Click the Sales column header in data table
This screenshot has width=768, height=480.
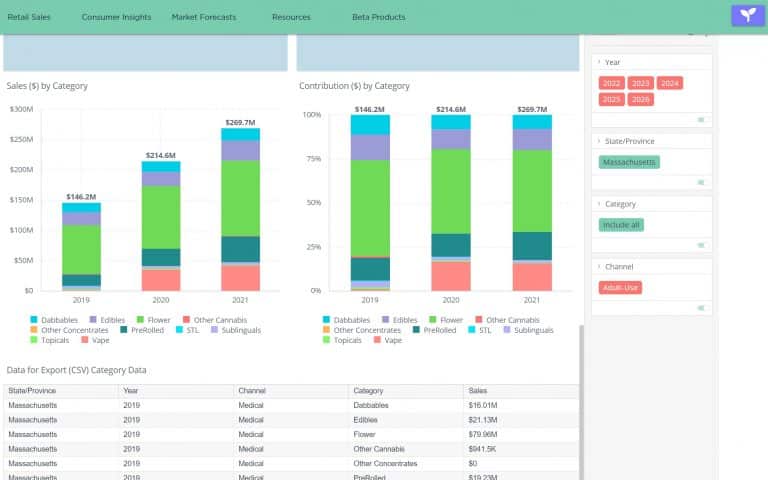(x=479, y=391)
